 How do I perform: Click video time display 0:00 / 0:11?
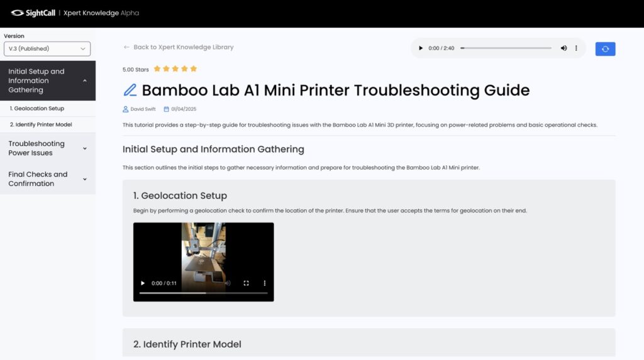coord(164,283)
